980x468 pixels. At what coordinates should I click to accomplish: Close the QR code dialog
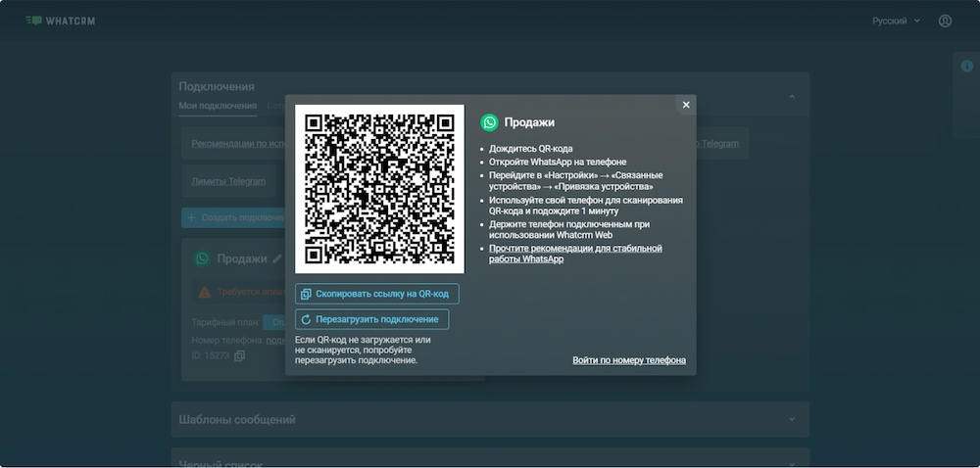point(686,105)
